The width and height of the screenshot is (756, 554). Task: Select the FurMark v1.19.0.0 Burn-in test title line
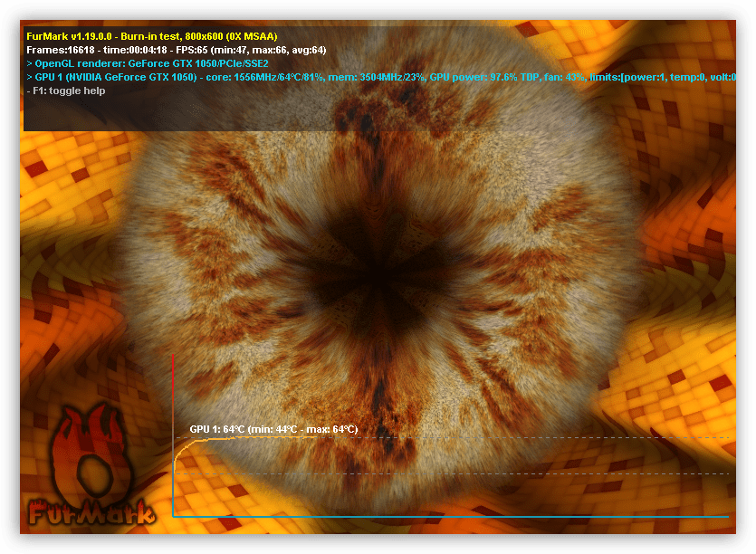pos(151,35)
